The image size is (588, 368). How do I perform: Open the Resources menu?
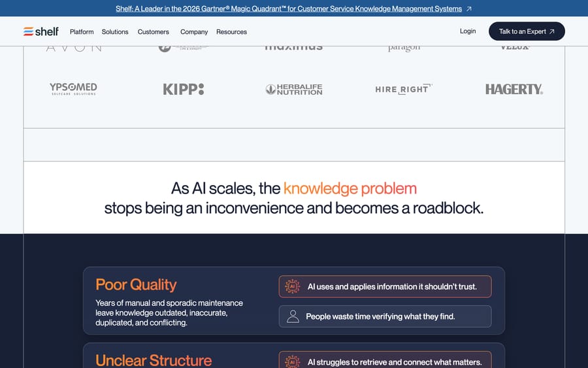point(231,32)
